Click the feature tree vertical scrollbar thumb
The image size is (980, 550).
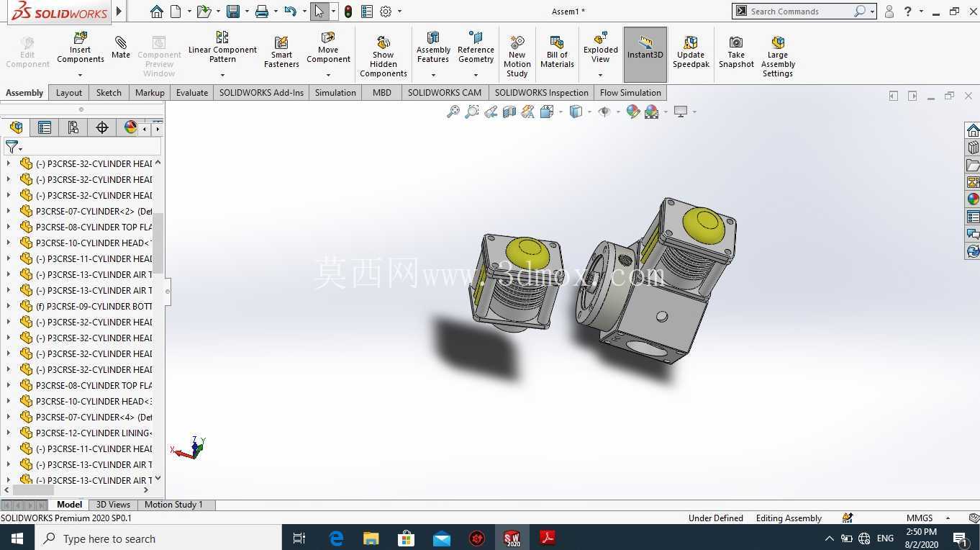click(158, 243)
